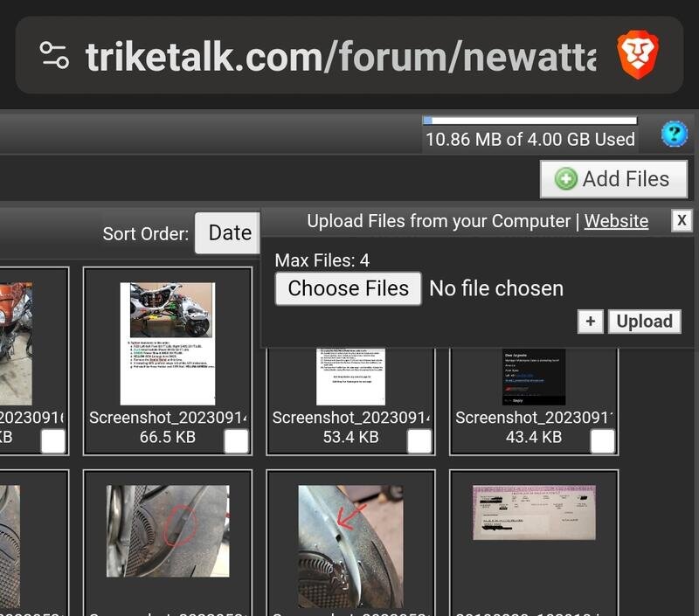Tick checkbox for 66.5 KB screenshot
This screenshot has width=699, height=616.
[236, 441]
